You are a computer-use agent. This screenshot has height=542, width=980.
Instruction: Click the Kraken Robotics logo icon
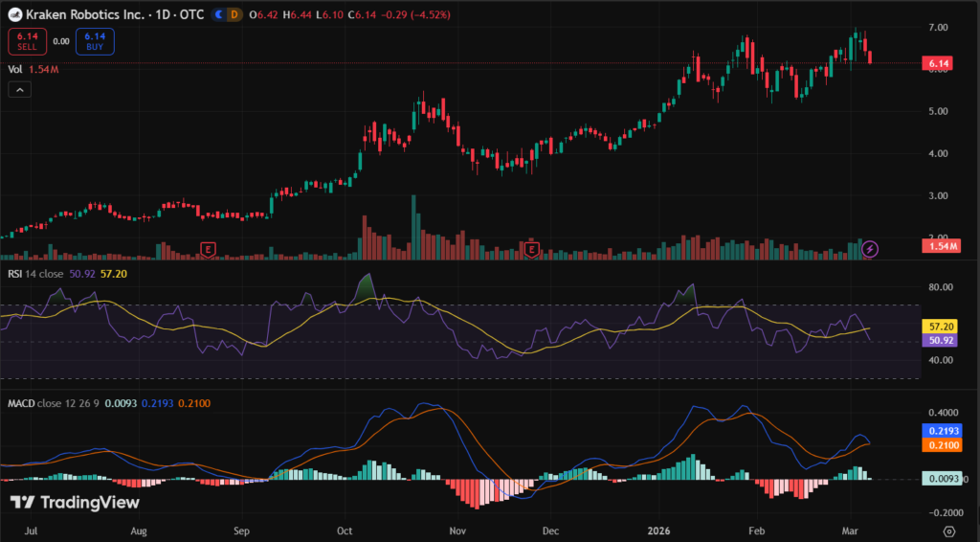click(16, 15)
